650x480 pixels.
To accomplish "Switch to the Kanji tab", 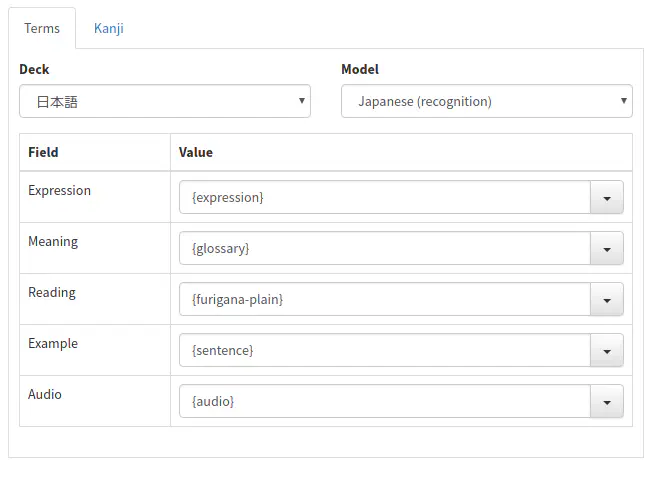I will pyautogui.click(x=108, y=28).
